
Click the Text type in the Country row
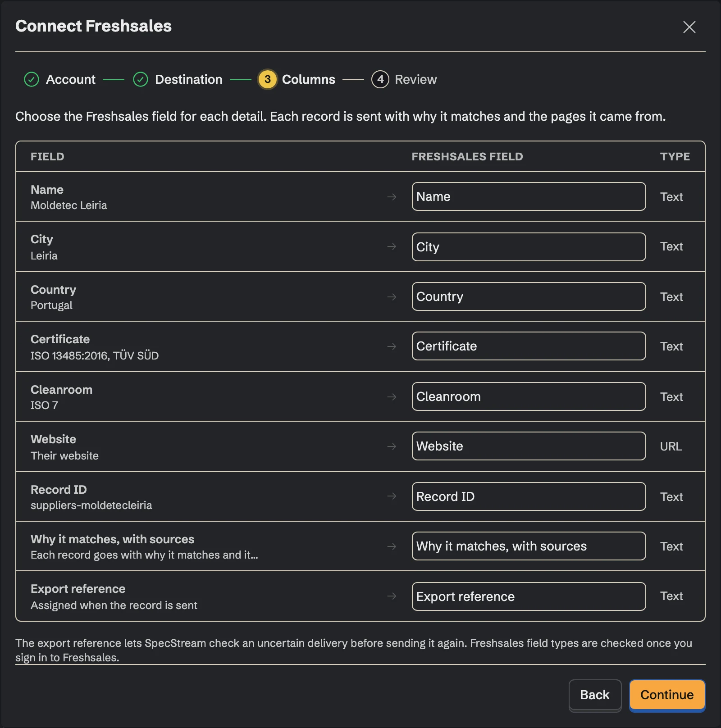[671, 297]
